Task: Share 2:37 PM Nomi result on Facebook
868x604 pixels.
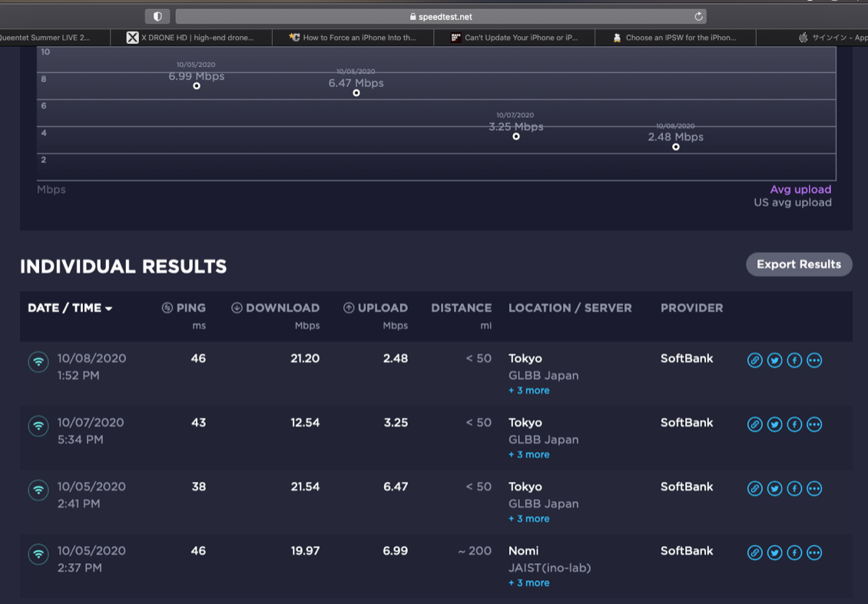Action: (794, 553)
